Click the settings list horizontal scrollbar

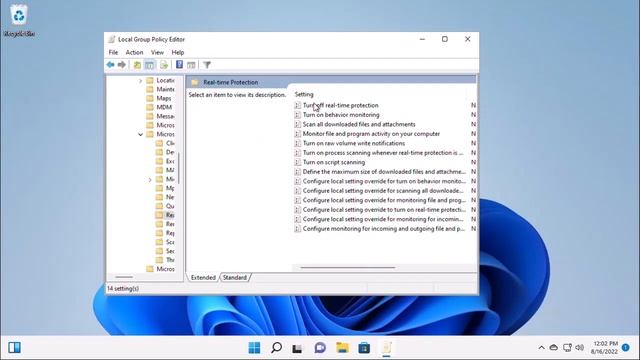tap(348, 268)
